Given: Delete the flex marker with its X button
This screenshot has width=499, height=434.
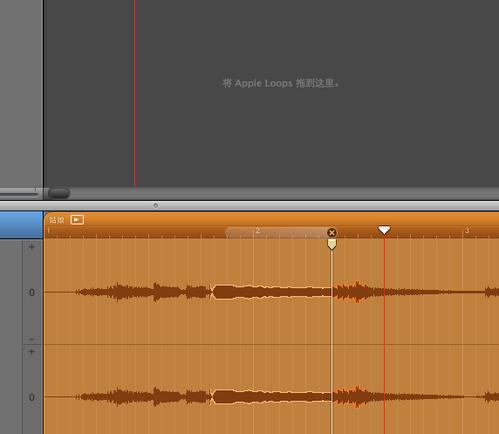Looking at the screenshot, I should click(x=332, y=233).
